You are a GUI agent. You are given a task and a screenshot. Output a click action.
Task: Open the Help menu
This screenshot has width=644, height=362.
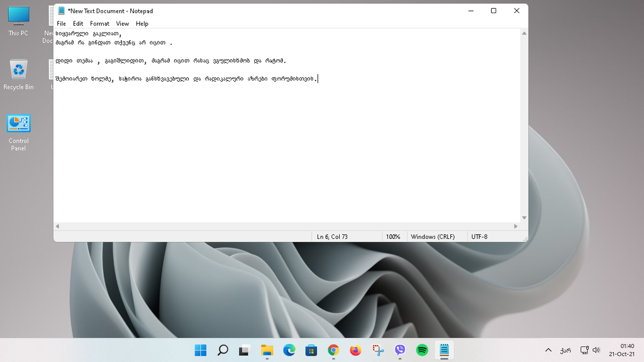(x=142, y=24)
